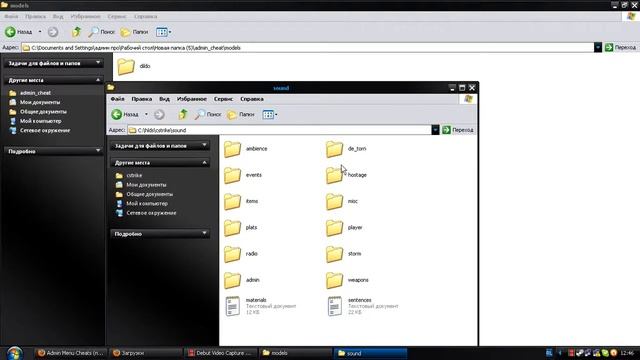Image resolution: width=640 pixels, height=360 pixels.
Task: Open Сетевое окружение in sound window sidebar
Action: (146, 213)
